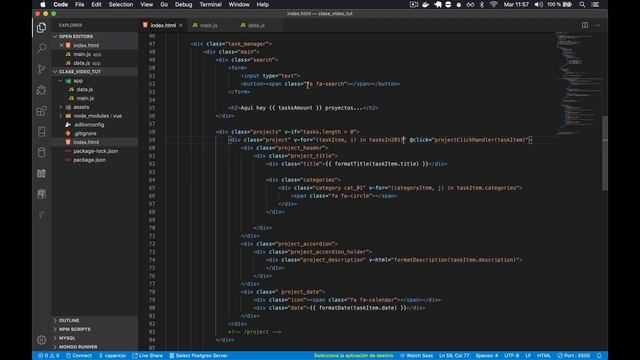This screenshot has width=640, height=360.
Task: Open the Explorer view in activity bar
Action: coord(42,27)
